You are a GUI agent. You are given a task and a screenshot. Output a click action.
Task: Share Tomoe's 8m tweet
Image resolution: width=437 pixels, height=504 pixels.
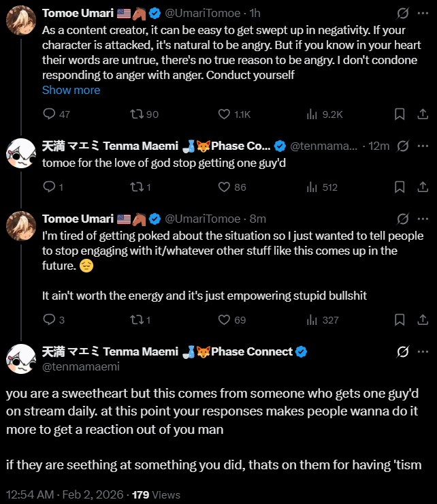tap(421, 319)
